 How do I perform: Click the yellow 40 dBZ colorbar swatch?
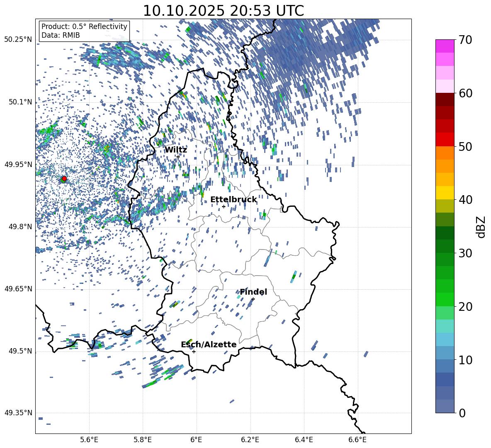[x=445, y=193]
